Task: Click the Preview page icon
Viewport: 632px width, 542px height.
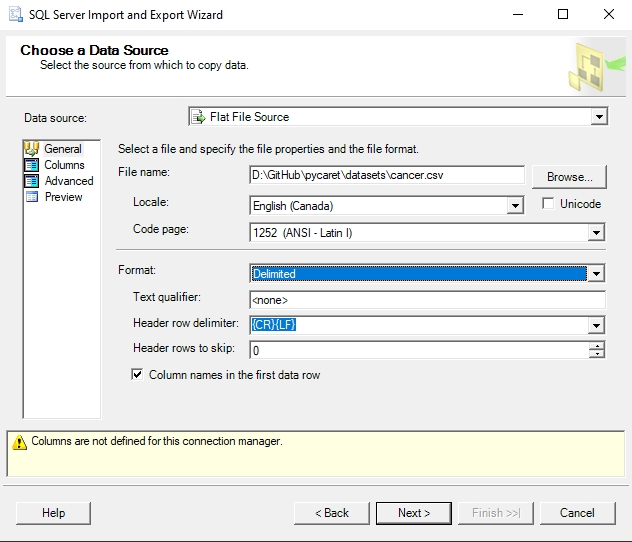Action: [x=31, y=197]
